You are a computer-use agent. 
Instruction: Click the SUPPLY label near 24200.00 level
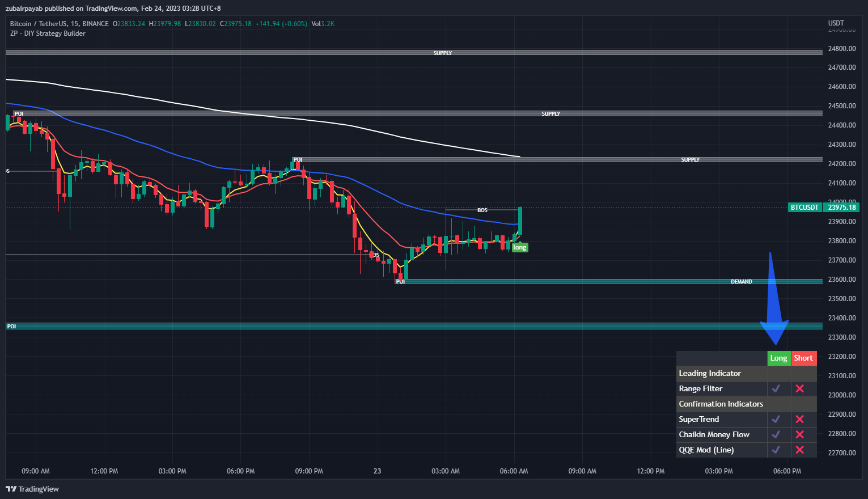tap(690, 160)
